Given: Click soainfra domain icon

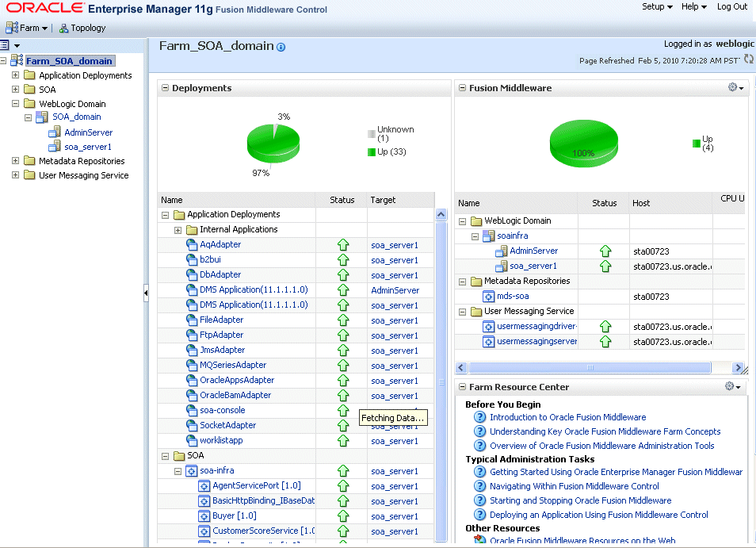Looking at the screenshot, I should click(488, 236).
